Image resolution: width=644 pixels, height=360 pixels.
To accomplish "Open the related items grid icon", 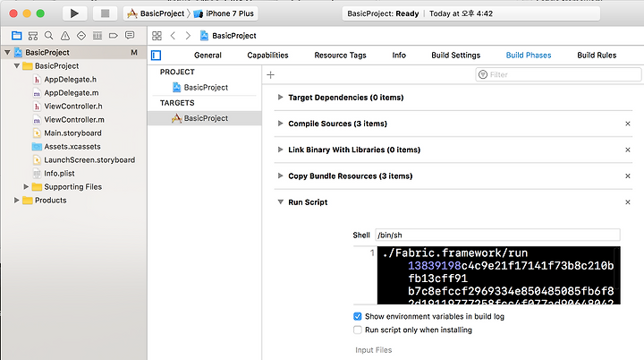I will [157, 36].
